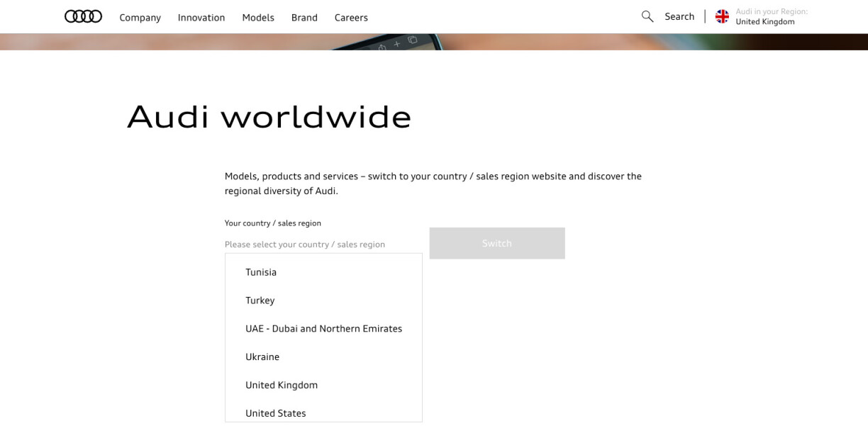Screen dimensions: 868x438
Task: Open the Innovation menu
Action: [x=201, y=17]
